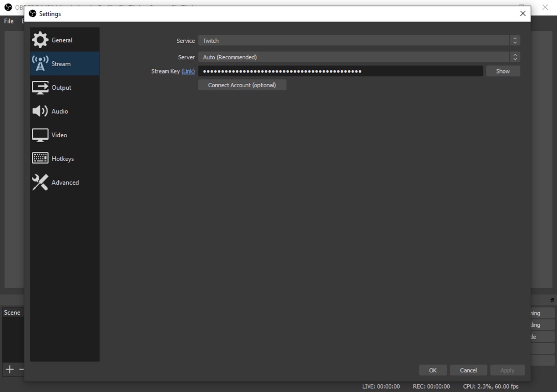557x392 pixels.
Task: Confirm settings with the OK button
Action: click(x=432, y=370)
